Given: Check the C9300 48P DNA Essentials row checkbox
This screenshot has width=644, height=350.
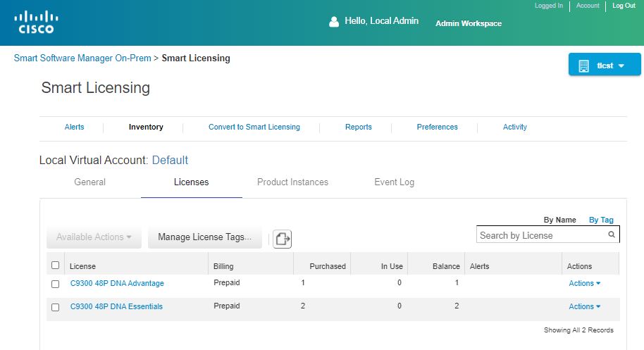Looking at the screenshot, I should (56, 307).
